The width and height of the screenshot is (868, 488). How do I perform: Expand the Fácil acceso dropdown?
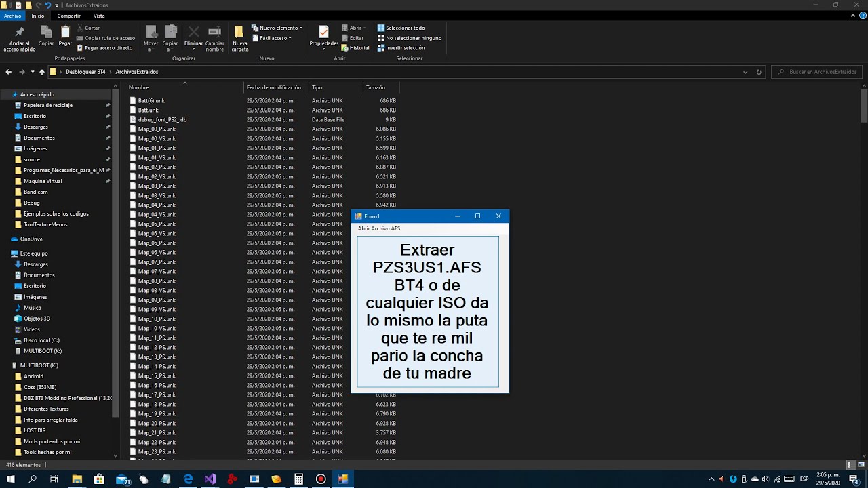pyautogui.click(x=271, y=38)
